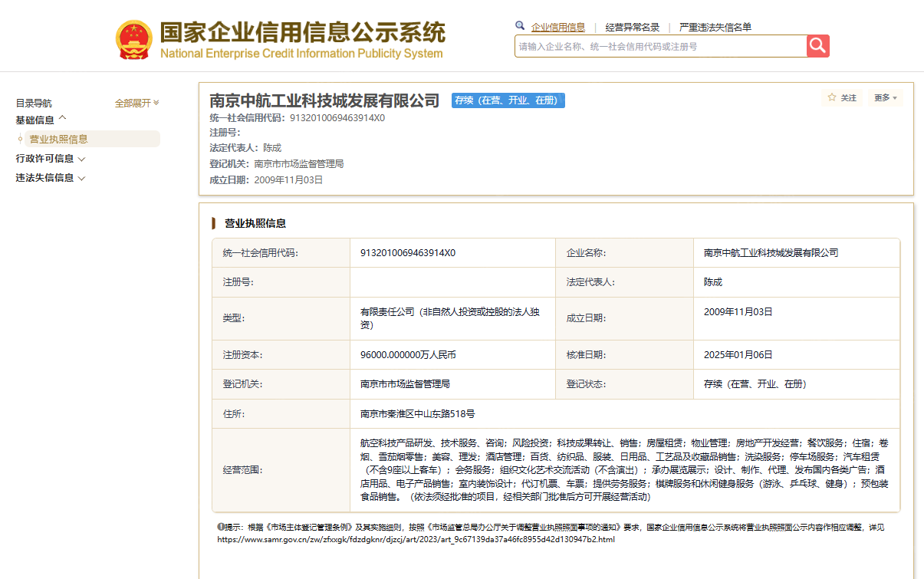Click the 经营范围 business scope text
This screenshot has height=579, width=924.
coord(624,470)
